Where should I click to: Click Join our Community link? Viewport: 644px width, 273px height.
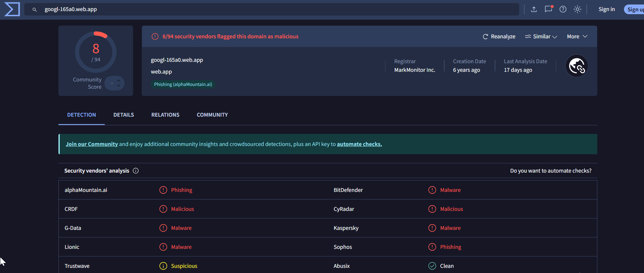click(x=92, y=144)
